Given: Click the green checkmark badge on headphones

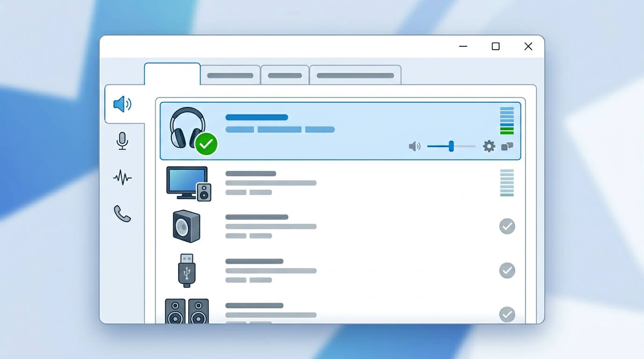Looking at the screenshot, I should pyautogui.click(x=206, y=144).
